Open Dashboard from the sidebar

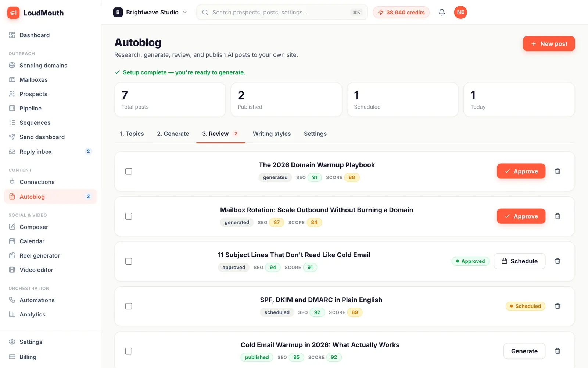click(x=50, y=35)
